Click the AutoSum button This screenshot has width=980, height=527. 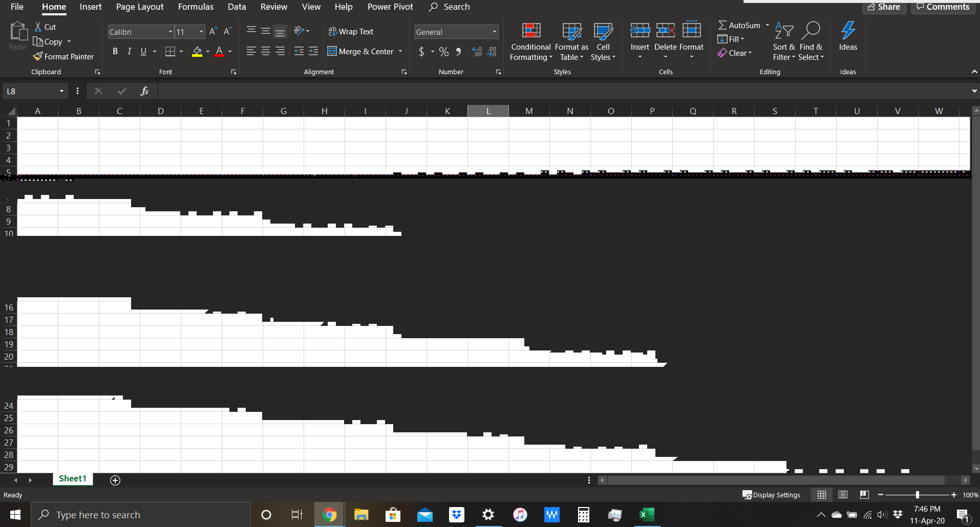tap(739, 25)
